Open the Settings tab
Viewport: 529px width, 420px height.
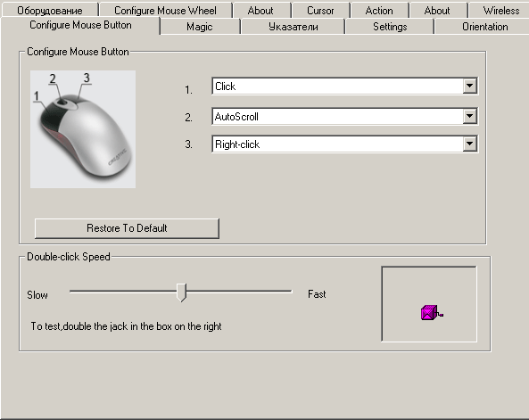pyautogui.click(x=390, y=27)
